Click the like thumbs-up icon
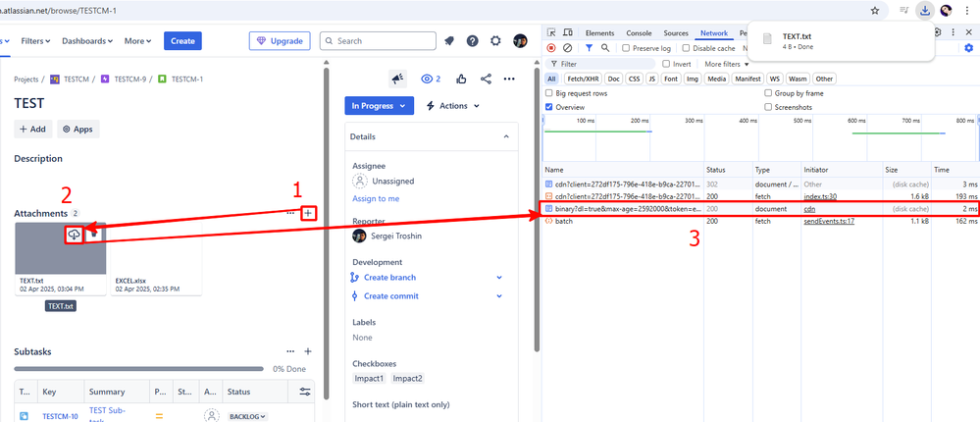Viewport: 980px width, 422px height. (461, 79)
